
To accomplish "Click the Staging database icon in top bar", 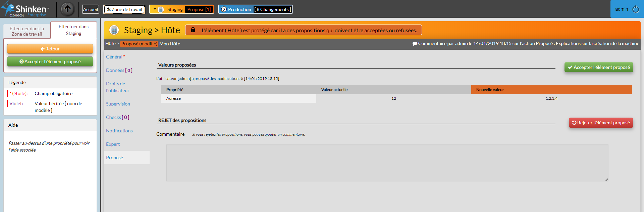I will (161, 9).
